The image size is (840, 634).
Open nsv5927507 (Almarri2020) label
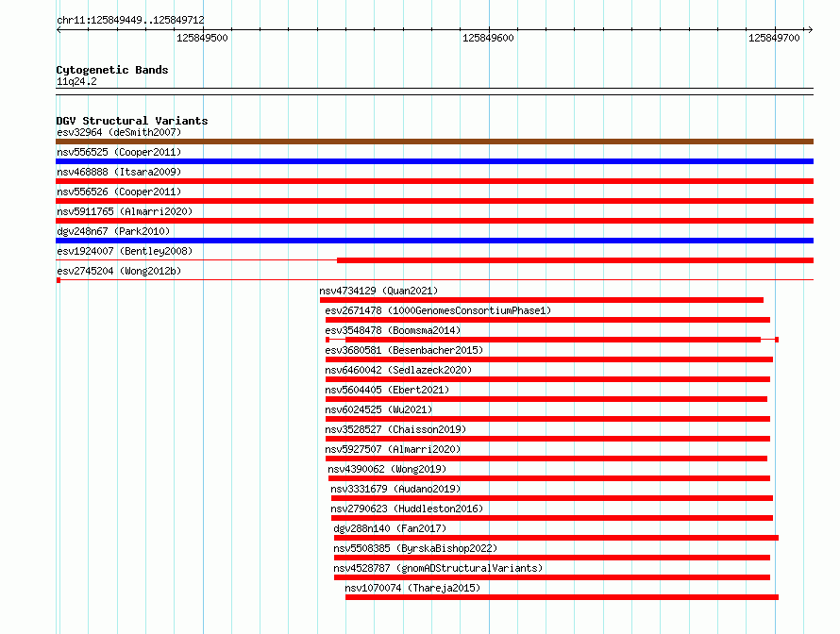pos(393,449)
